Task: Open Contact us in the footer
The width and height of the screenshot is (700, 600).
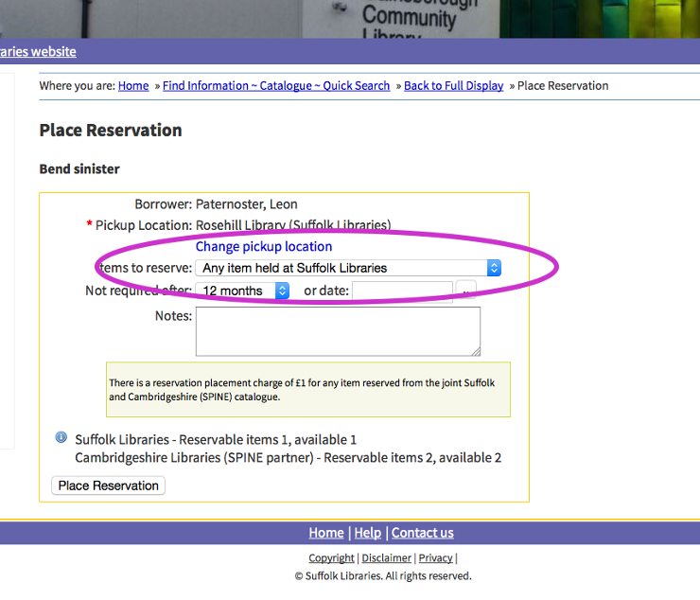Action: click(x=422, y=533)
